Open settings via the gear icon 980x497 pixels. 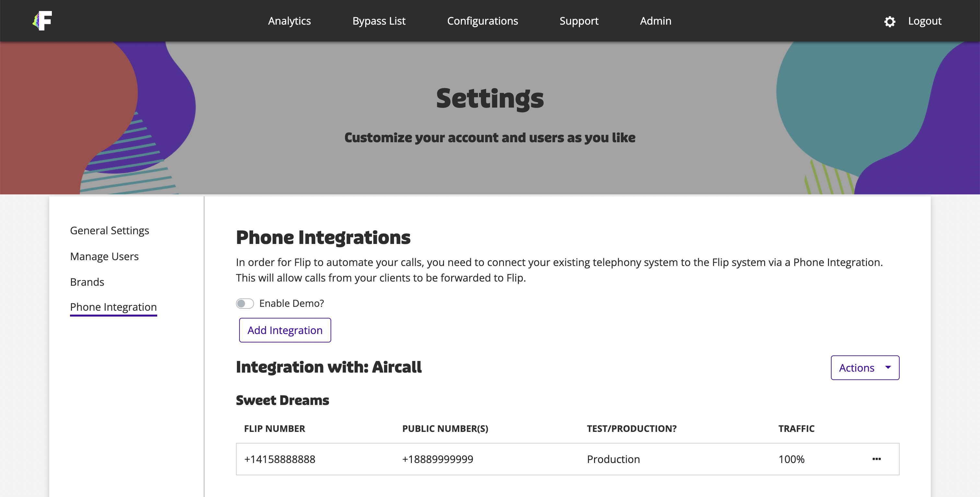[x=890, y=21]
